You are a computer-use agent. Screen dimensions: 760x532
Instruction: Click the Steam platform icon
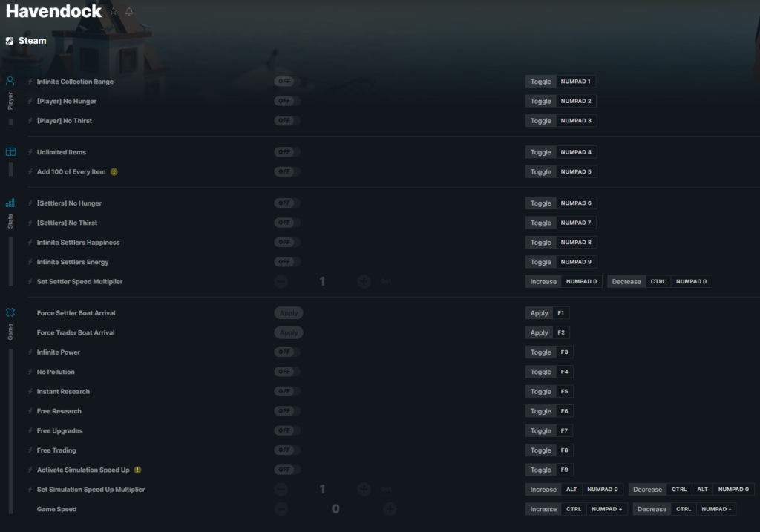tap(10, 41)
